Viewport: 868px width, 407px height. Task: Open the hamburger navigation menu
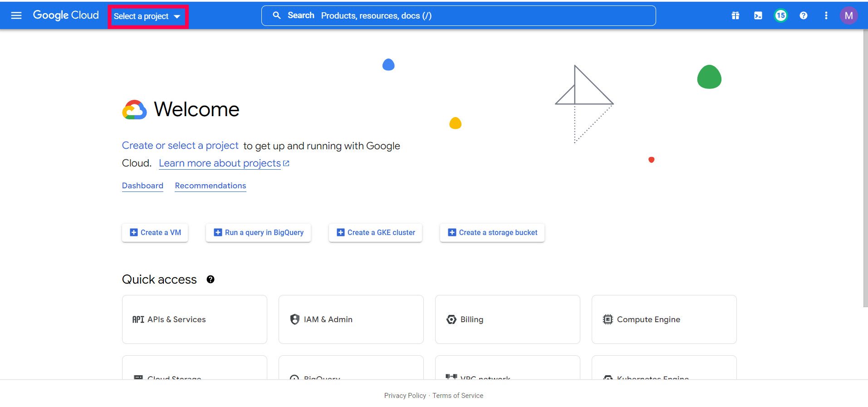(x=16, y=15)
